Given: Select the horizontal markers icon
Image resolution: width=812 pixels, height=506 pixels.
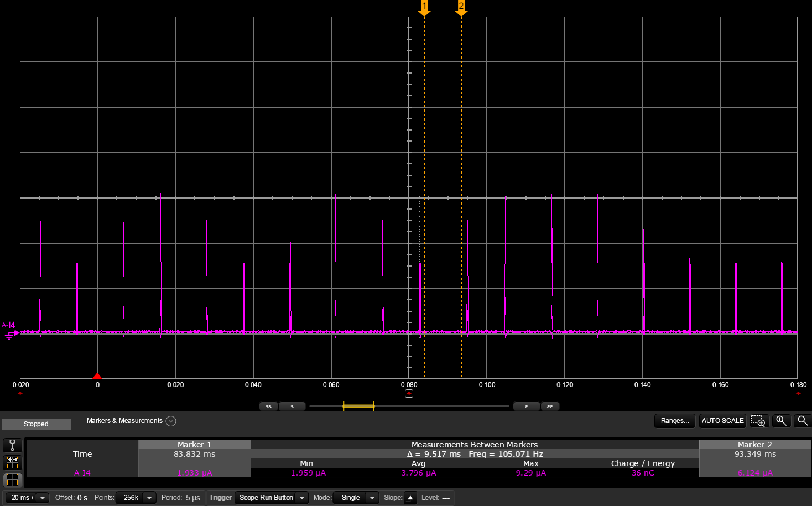Looking at the screenshot, I should (x=12, y=462).
